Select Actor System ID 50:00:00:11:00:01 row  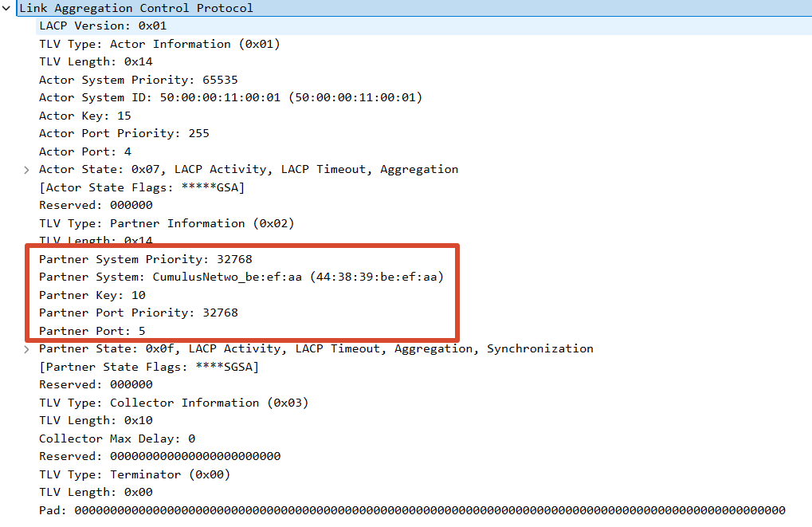pyautogui.click(x=230, y=97)
